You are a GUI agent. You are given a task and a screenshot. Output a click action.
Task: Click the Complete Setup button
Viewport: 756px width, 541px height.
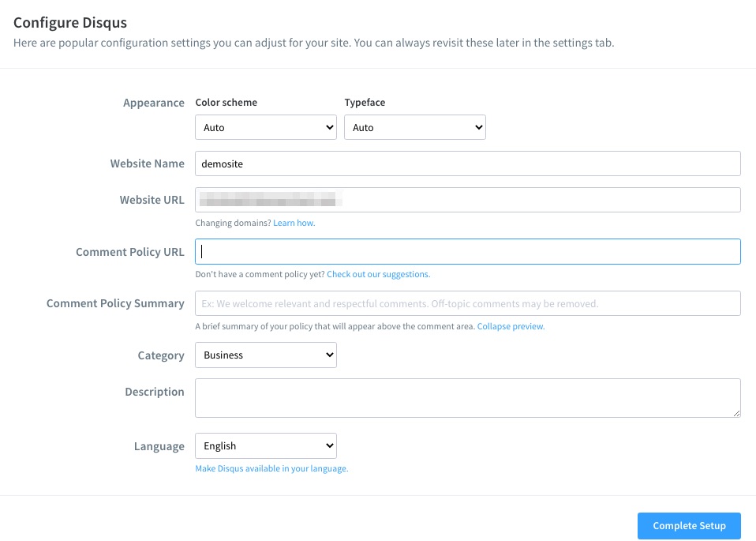pyautogui.click(x=689, y=525)
